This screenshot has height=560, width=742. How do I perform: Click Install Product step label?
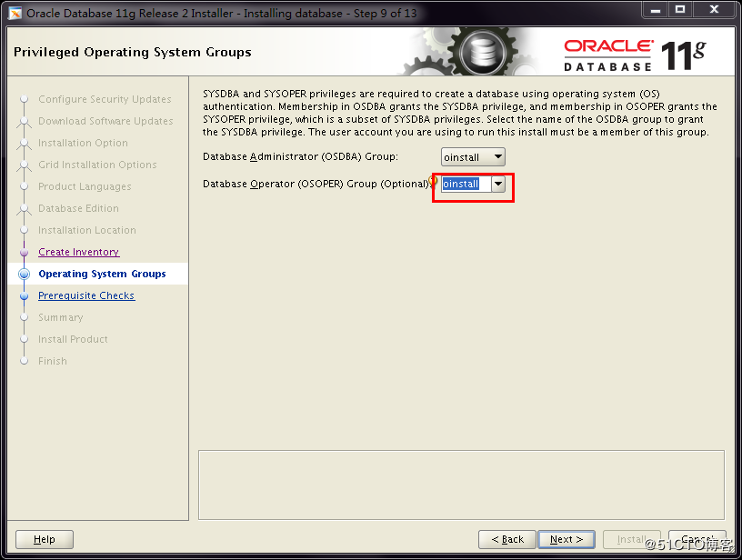click(73, 339)
